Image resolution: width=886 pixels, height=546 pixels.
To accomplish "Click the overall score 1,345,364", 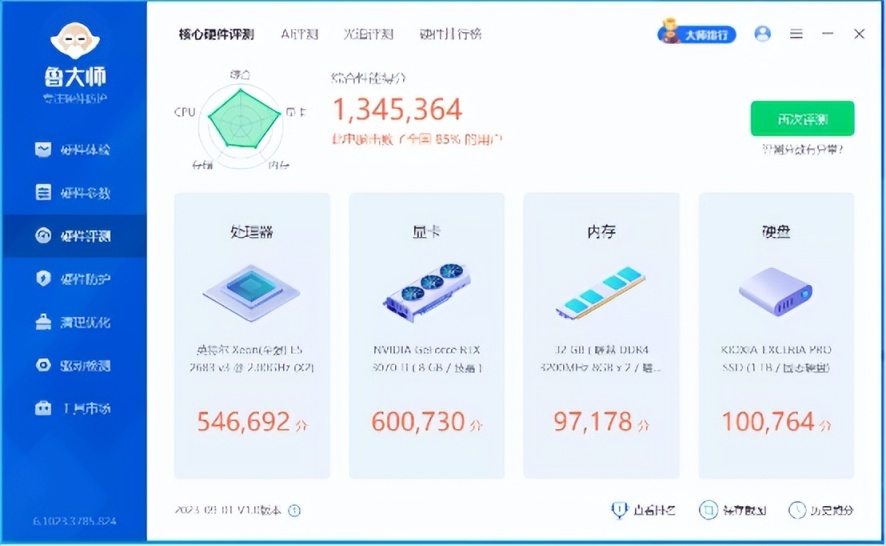I will click(x=397, y=109).
